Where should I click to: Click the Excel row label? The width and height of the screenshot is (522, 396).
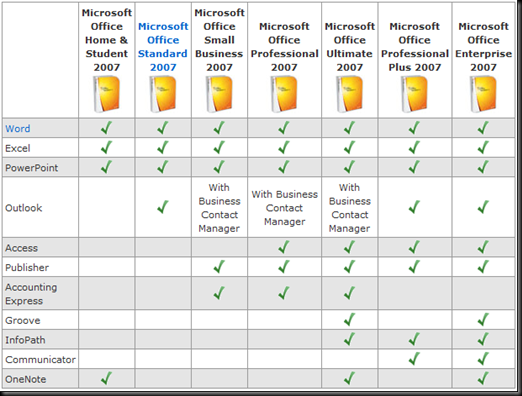point(18,148)
